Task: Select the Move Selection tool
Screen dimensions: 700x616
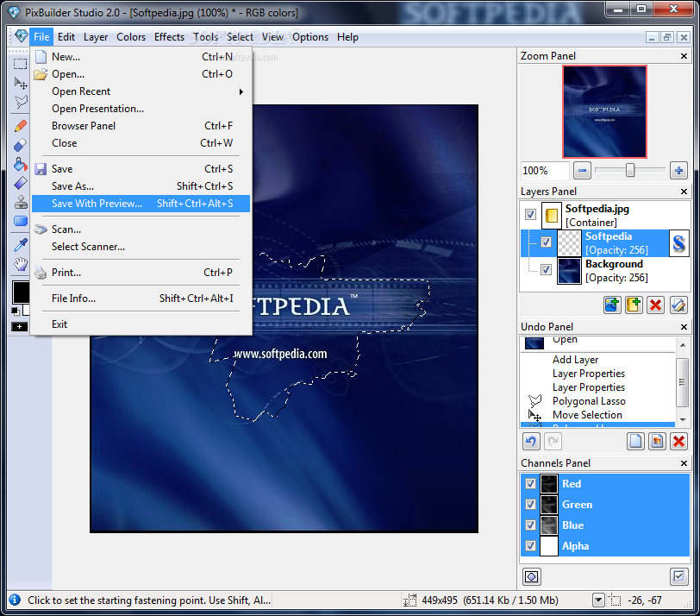Action: (x=20, y=83)
